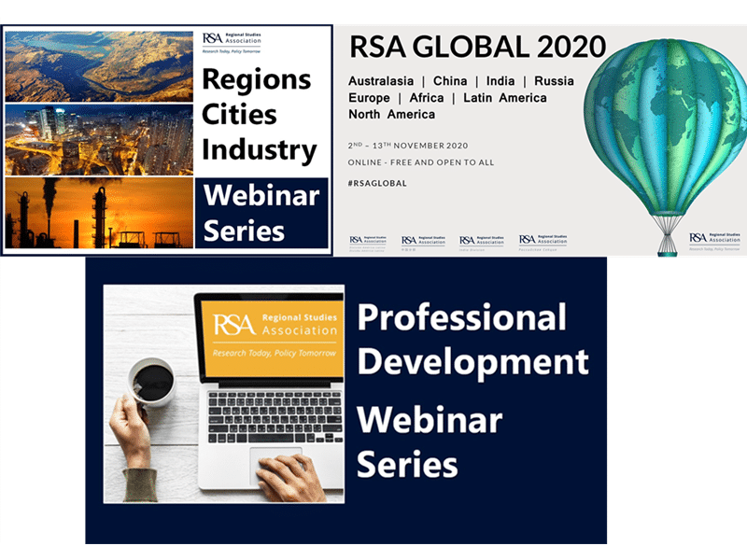Viewport: 747px width, 560px height.
Task: Select Latin America in the region list
Action: click(505, 98)
